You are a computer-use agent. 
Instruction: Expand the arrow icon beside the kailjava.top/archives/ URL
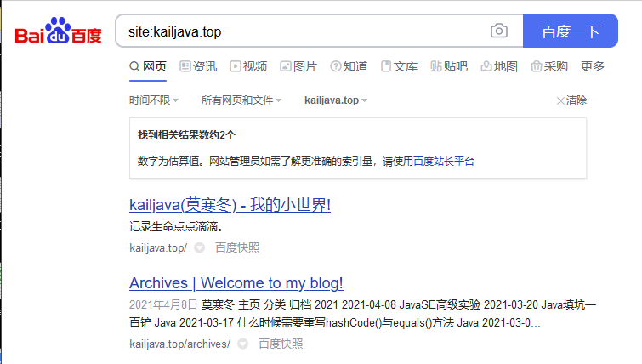[x=243, y=344]
